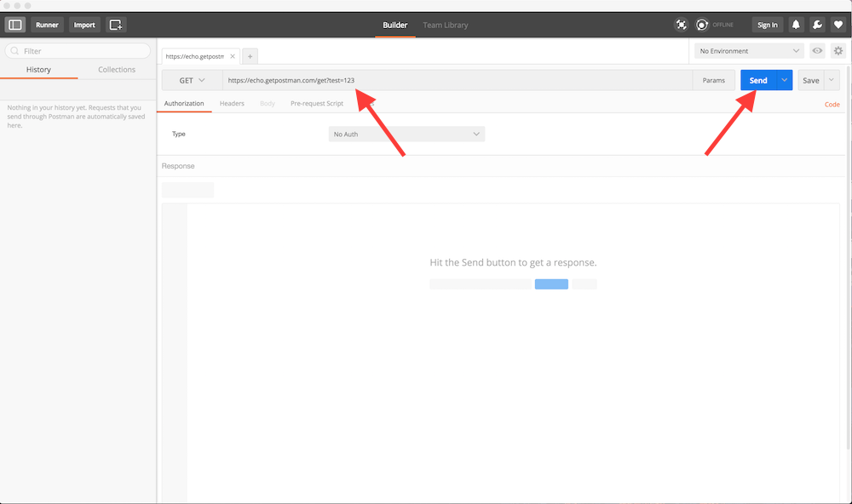Screen dimensions: 852x504
Task: Open the No Auth type dropdown
Action: [406, 135]
